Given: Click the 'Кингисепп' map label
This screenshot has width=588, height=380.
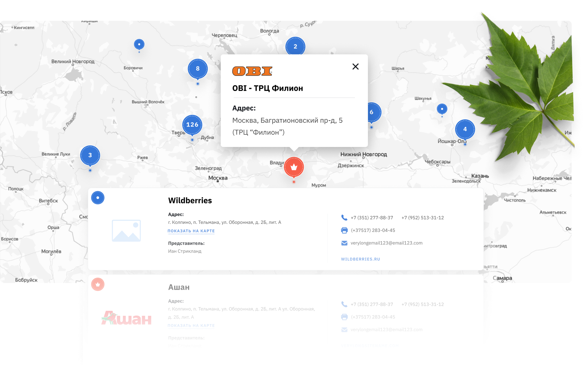Looking at the screenshot, I should [x=24, y=28].
